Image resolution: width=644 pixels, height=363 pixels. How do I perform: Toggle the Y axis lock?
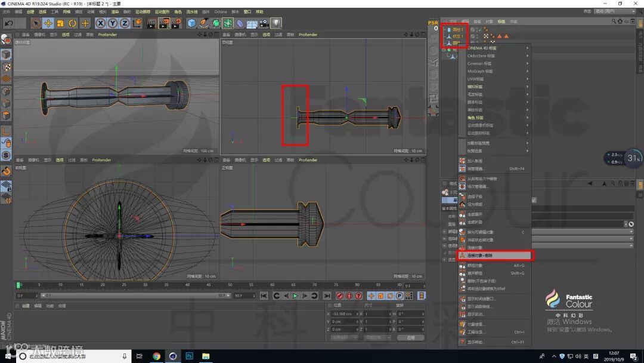113,23
